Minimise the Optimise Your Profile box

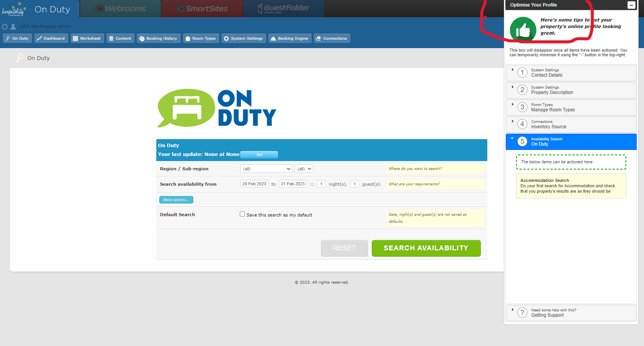pyautogui.click(x=631, y=5)
